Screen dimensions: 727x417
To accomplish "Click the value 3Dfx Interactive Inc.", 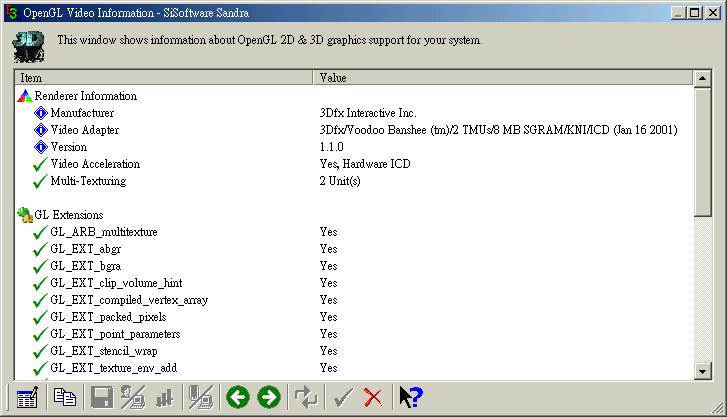I will pos(368,113).
